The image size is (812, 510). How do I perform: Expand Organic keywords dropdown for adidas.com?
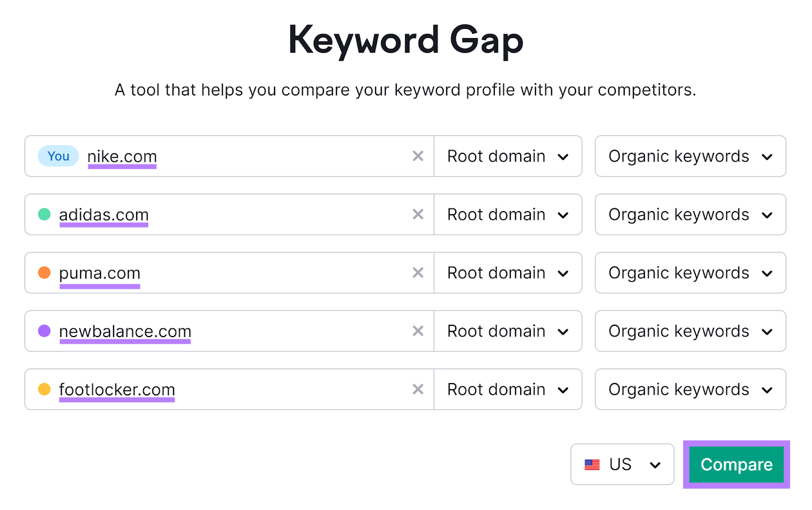click(x=690, y=215)
